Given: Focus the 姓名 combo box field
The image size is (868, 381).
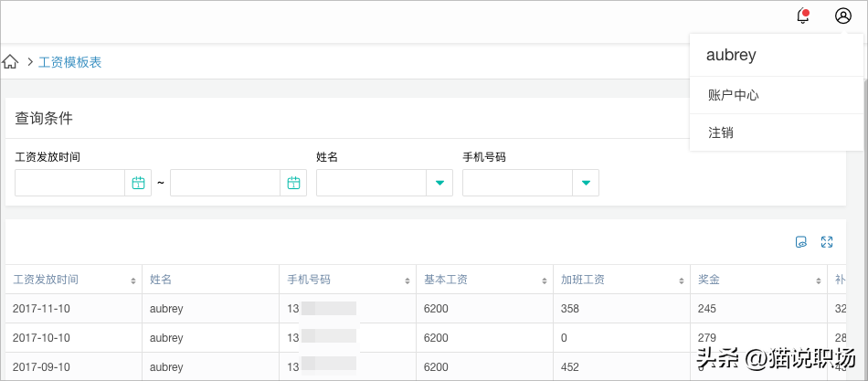Looking at the screenshot, I should pyautogui.click(x=371, y=183).
